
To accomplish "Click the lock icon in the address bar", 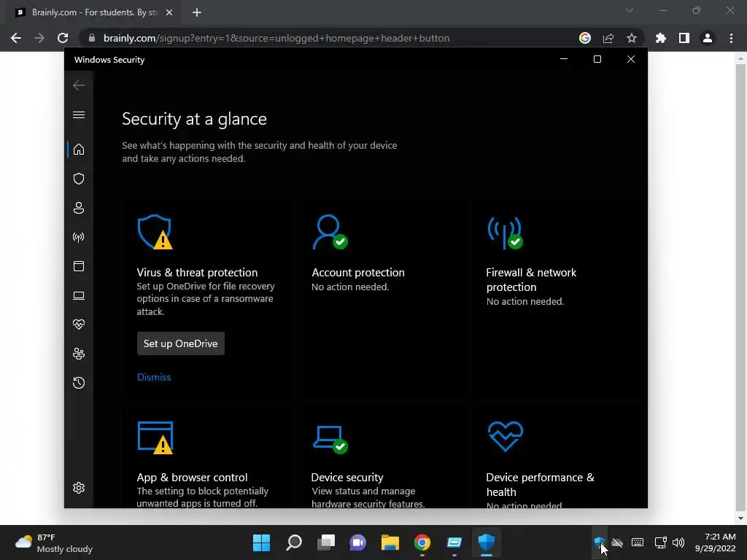I will (x=92, y=38).
